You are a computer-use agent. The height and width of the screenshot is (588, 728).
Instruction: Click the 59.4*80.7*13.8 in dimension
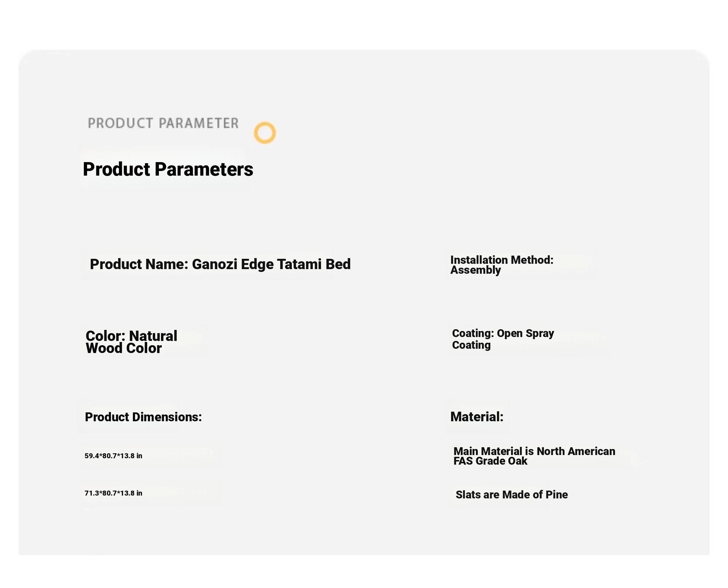tap(113, 456)
